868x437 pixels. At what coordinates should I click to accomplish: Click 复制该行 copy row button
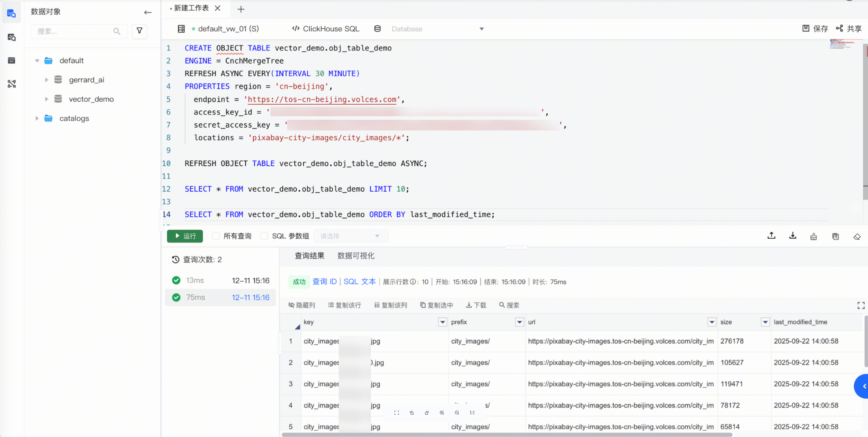[344, 305]
